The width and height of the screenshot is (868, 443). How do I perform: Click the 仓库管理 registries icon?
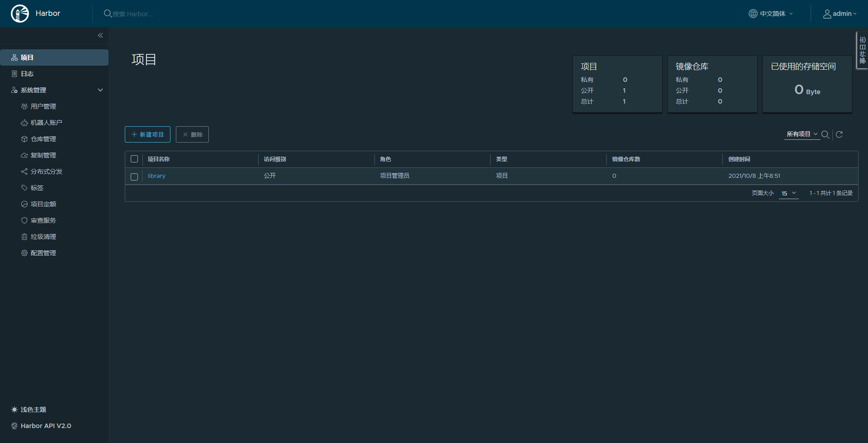[x=24, y=139]
